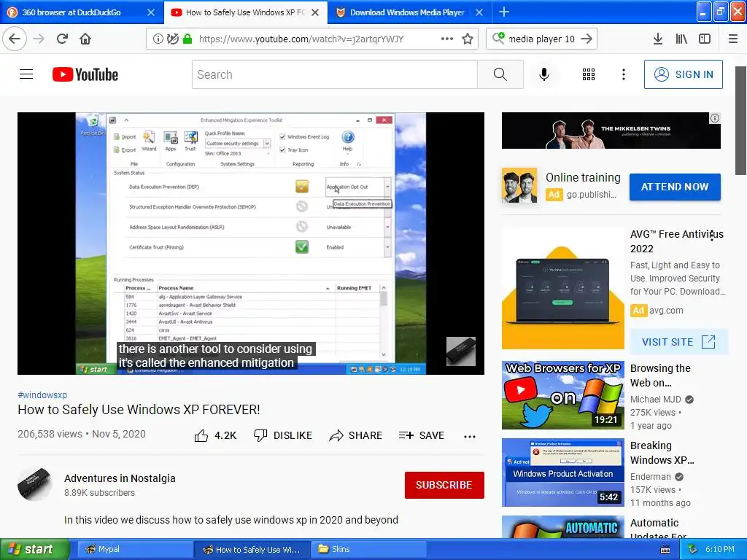Click the Mikkelsen Twins banner ad
Viewport: 747px width, 560px height.
[611, 131]
